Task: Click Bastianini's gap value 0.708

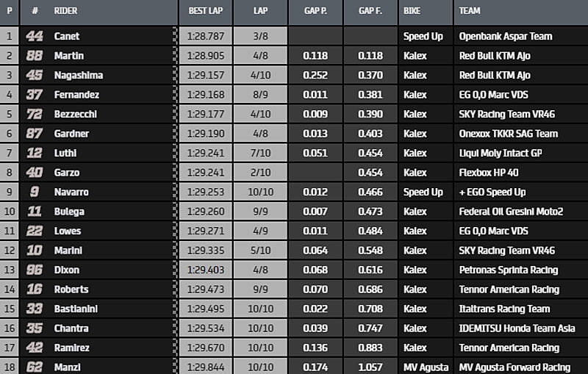Action: click(370, 309)
